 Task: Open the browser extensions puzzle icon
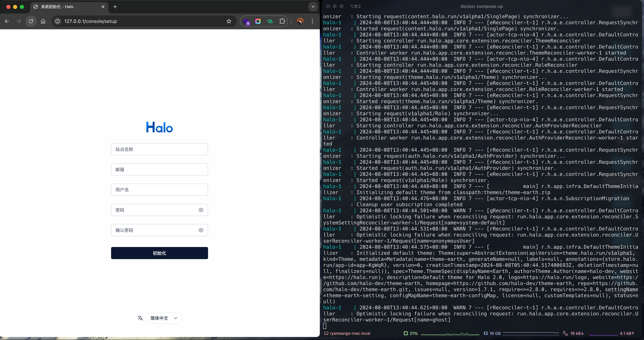click(282, 21)
